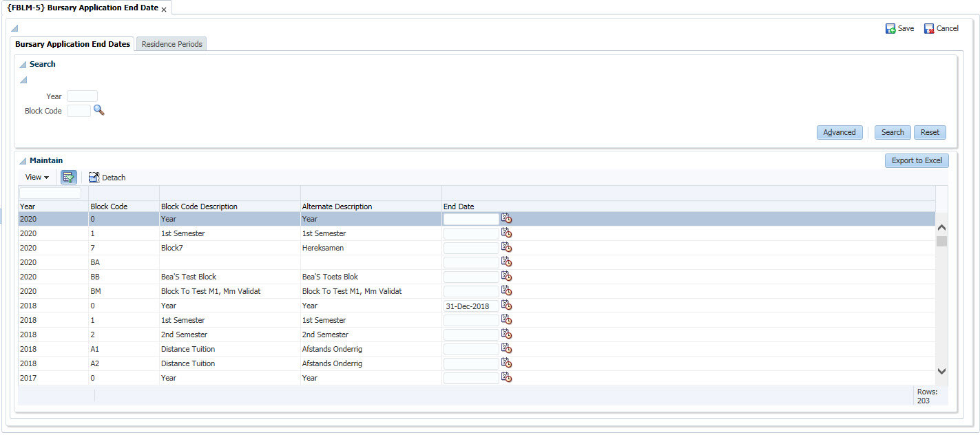The width and height of the screenshot is (980, 435).
Task: Open date picker for 2020 Year row
Action: 506,219
